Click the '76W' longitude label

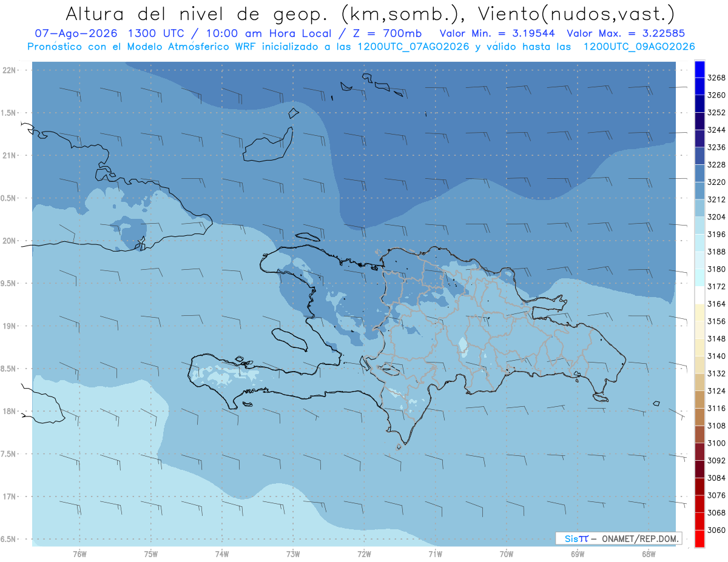(x=79, y=554)
